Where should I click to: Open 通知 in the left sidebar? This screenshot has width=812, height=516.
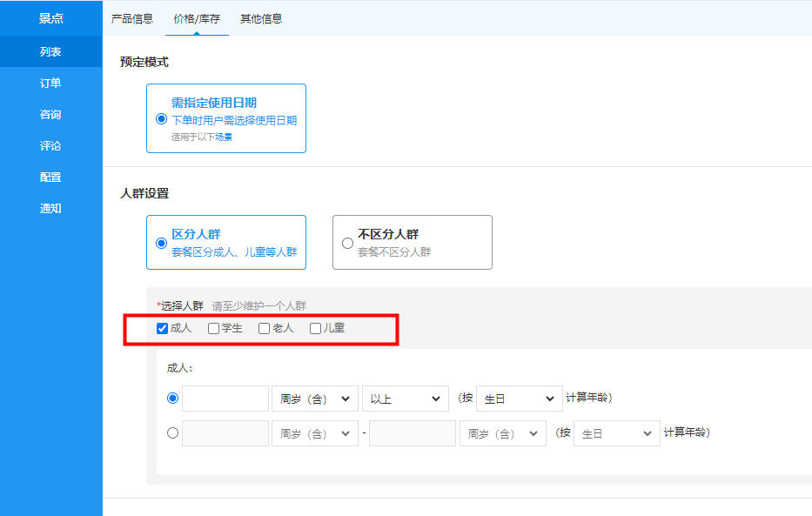point(50,209)
